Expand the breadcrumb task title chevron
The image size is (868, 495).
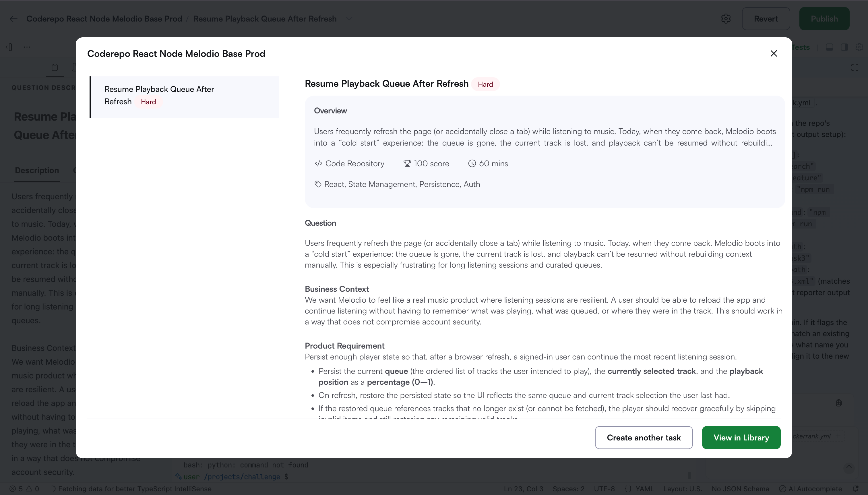pyautogui.click(x=349, y=19)
